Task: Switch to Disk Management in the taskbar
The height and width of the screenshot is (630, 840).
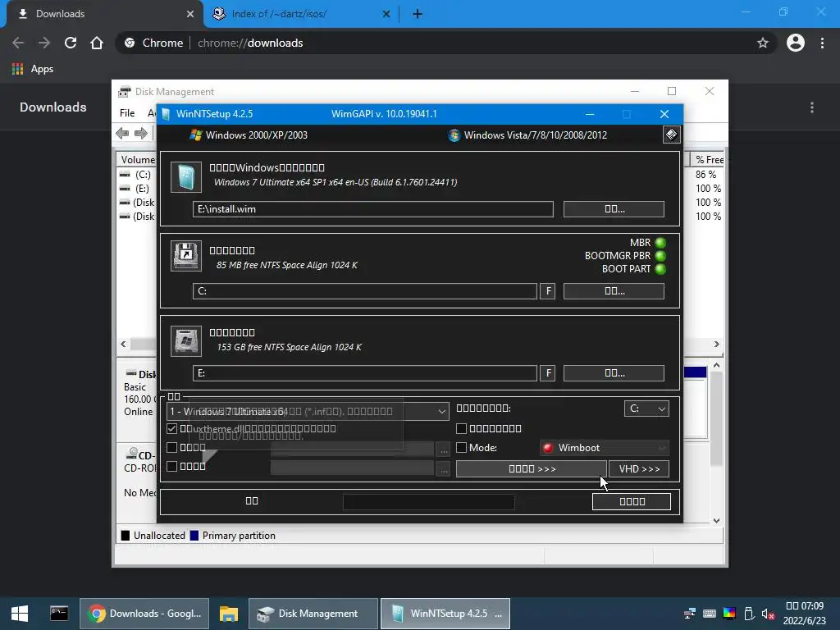Action: click(313, 614)
